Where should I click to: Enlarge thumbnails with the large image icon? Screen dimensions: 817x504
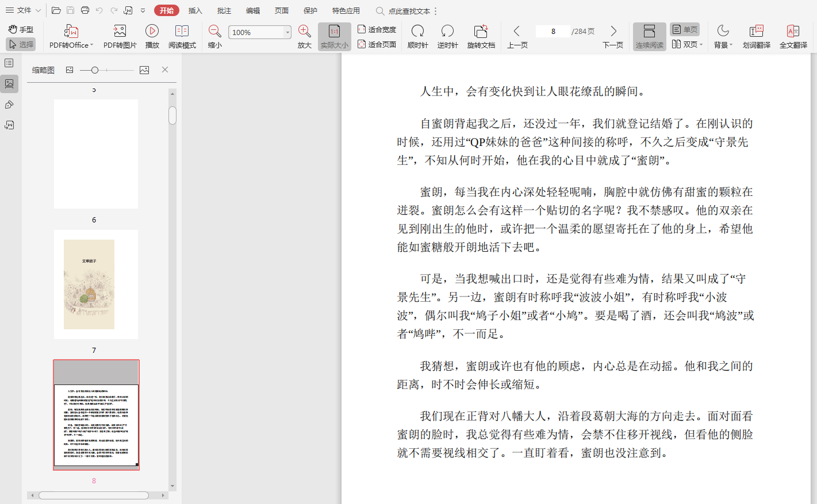(x=144, y=70)
